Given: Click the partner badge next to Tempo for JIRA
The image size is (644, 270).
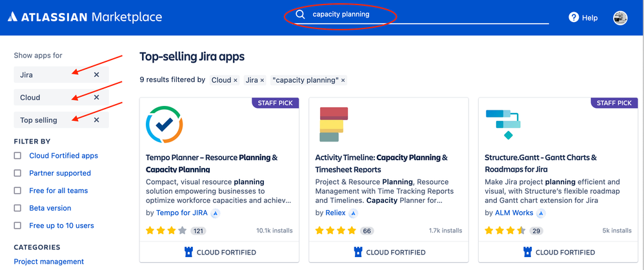Looking at the screenshot, I should click(216, 213).
